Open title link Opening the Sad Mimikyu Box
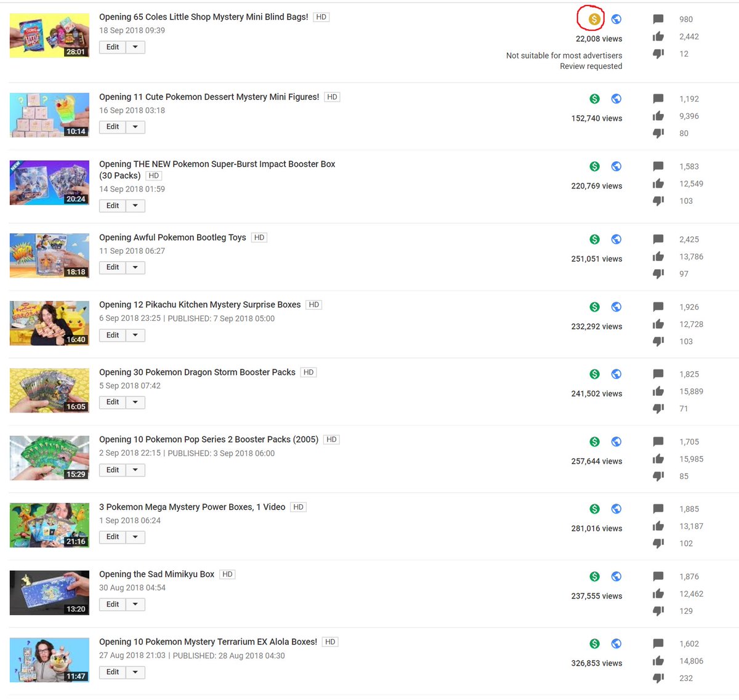Screen dimensions: 739x700 [x=157, y=574]
